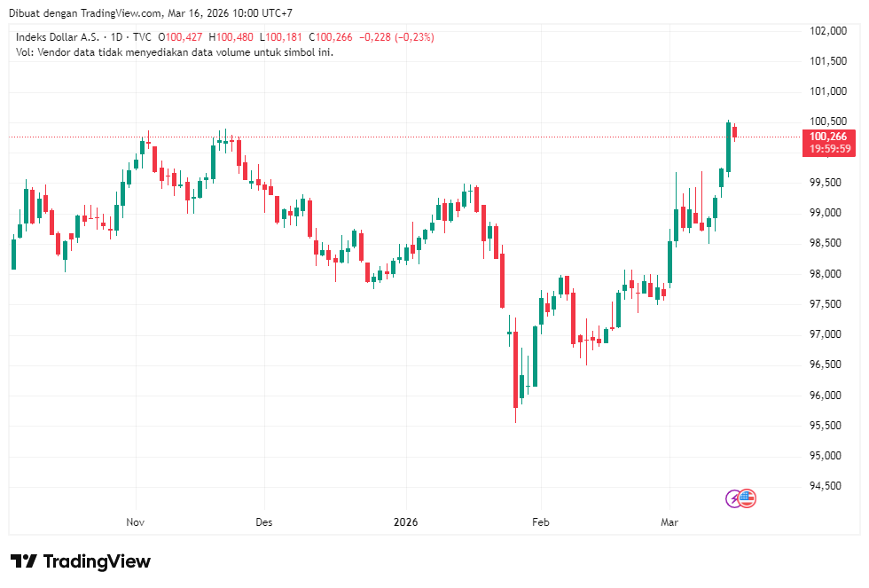Click the closing value C100,266 in legend
Image resolution: width=869 pixels, height=588 pixels.
[x=331, y=37]
